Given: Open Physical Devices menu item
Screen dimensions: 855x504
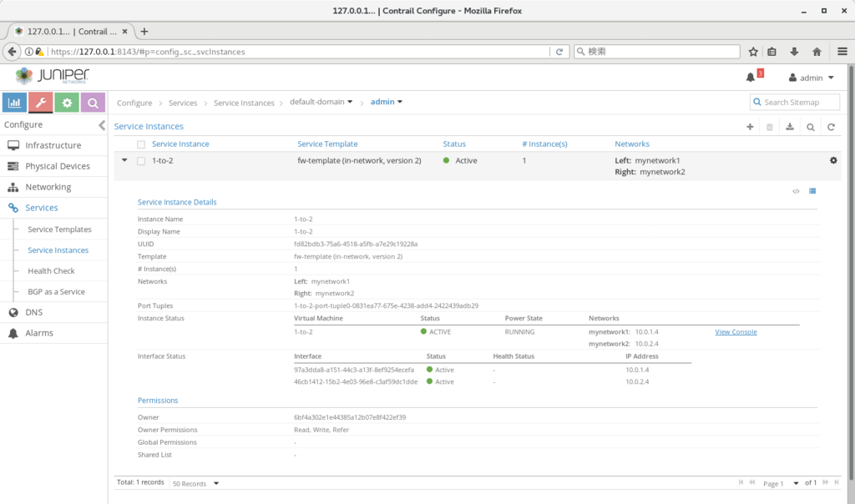Looking at the screenshot, I should (x=54, y=166).
